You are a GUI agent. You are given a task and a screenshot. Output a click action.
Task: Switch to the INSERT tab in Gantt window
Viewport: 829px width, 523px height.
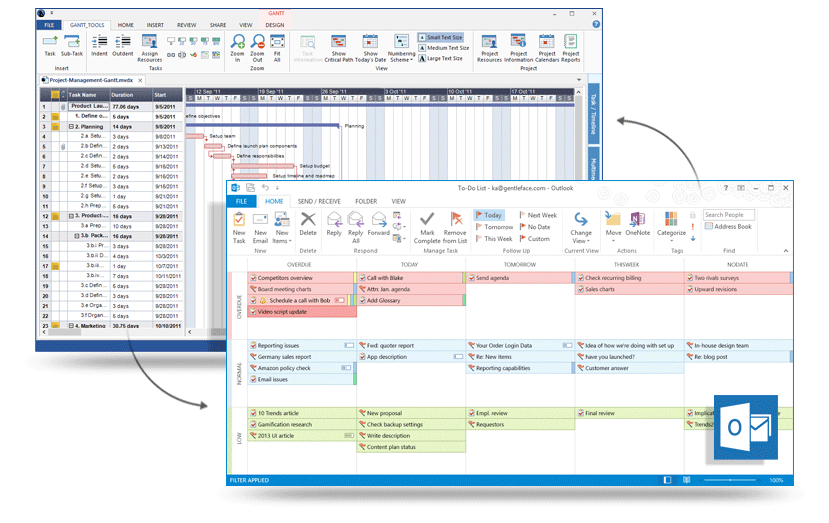click(155, 25)
